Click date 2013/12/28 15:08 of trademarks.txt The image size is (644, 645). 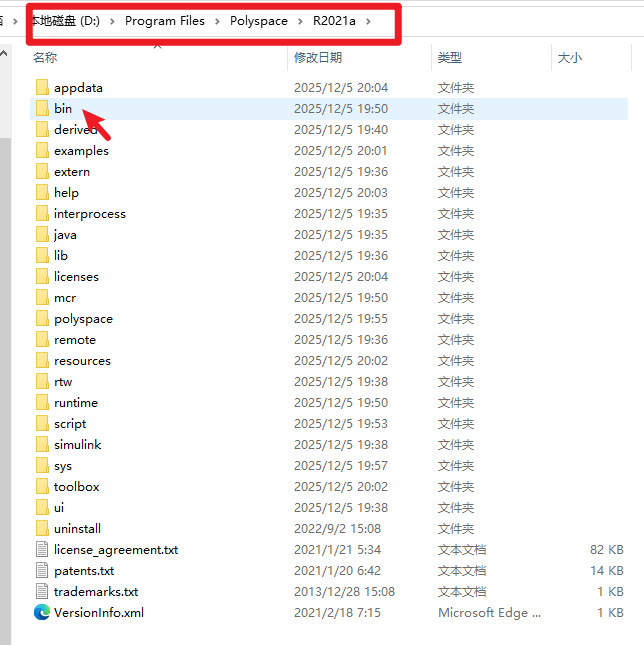pyautogui.click(x=344, y=592)
